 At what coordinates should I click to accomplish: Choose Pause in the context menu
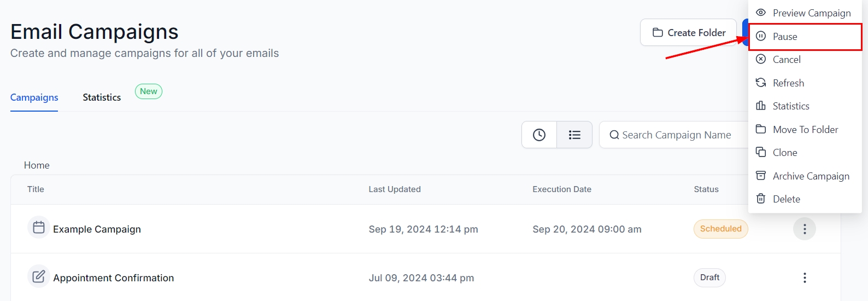click(x=785, y=37)
